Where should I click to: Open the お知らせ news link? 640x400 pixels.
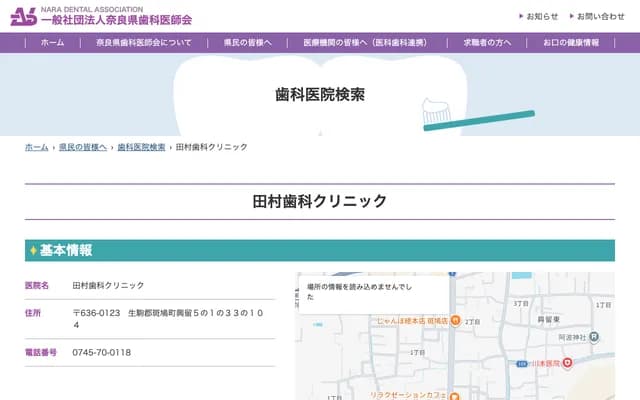(541, 16)
